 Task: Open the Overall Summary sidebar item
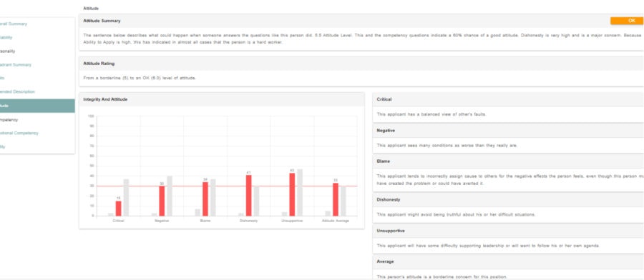pos(14,24)
